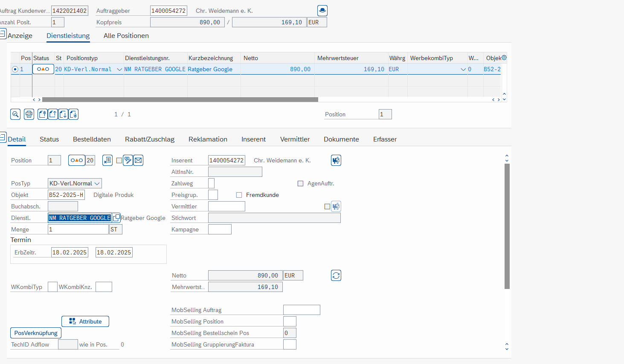Image resolution: width=624 pixels, height=364 pixels.
Task: Click into Auftraggeber field 1400054272
Action: [168, 11]
